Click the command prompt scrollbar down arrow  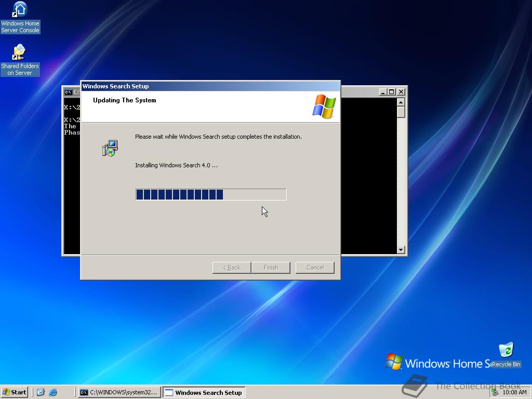pyautogui.click(x=401, y=250)
